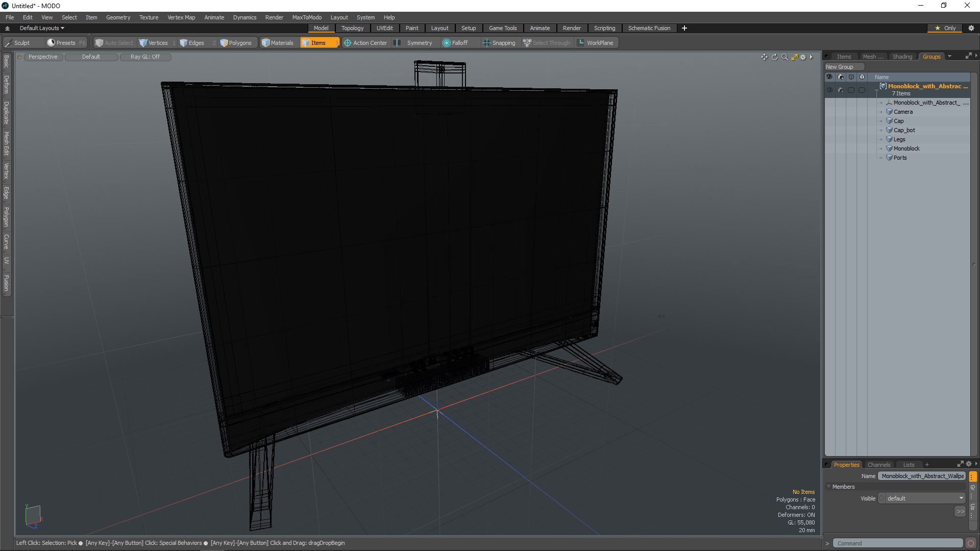Click the command record circle button
Image resolution: width=980 pixels, height=551 pixels.
(971, 543)
